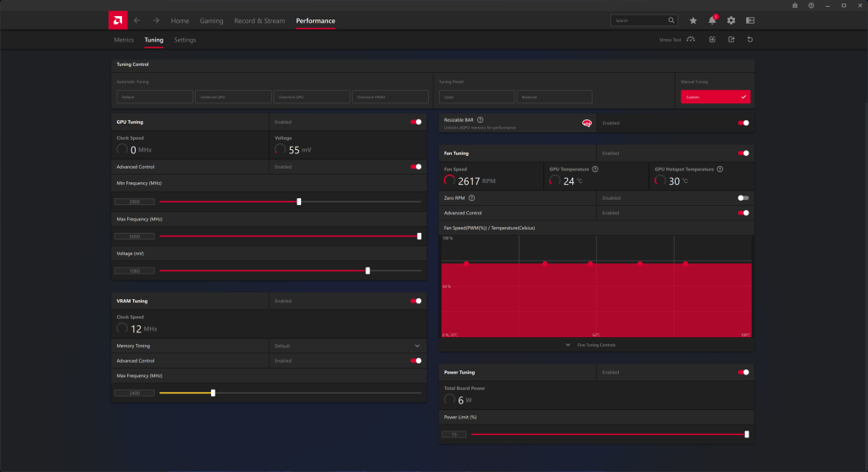Switch to the Metrics tab
This screenshot has width=868, height=472.
124,40
